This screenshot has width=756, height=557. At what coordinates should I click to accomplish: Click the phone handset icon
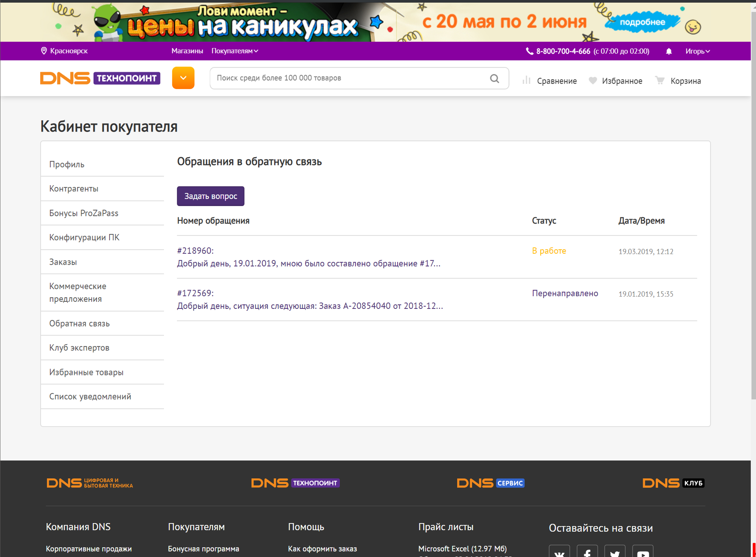pyautogui.click(x=530, y=51)
